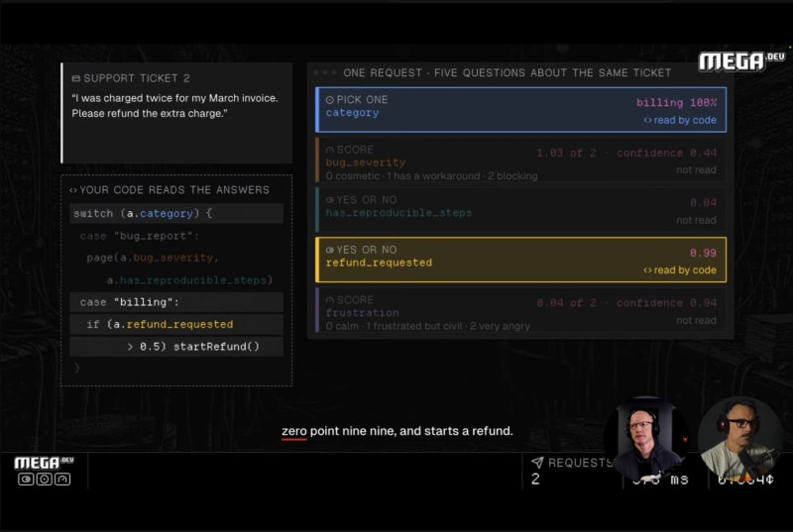Click 'read by code' in the category card
This screenshot has height=532, width=793.
[x=680, y=120]
